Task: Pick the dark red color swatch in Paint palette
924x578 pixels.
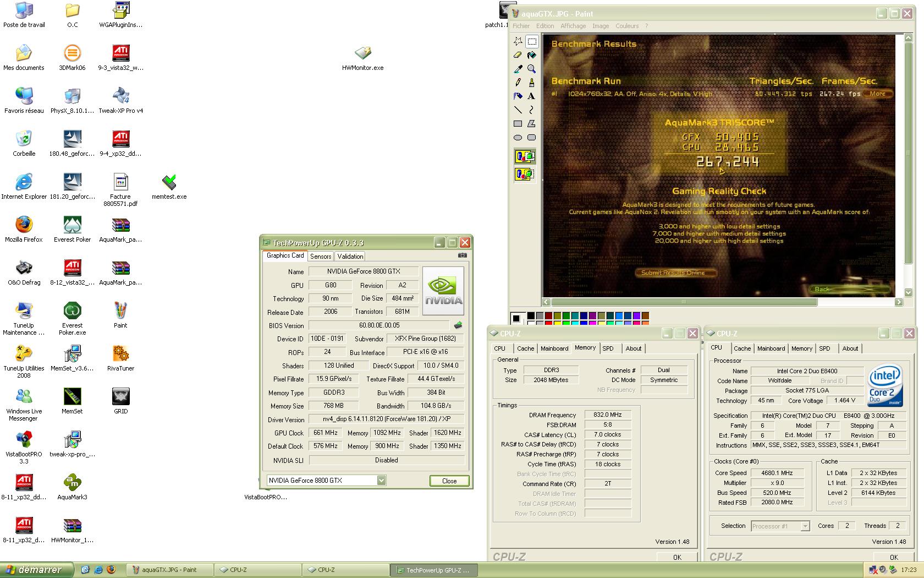Action: (x=548, y=315)
